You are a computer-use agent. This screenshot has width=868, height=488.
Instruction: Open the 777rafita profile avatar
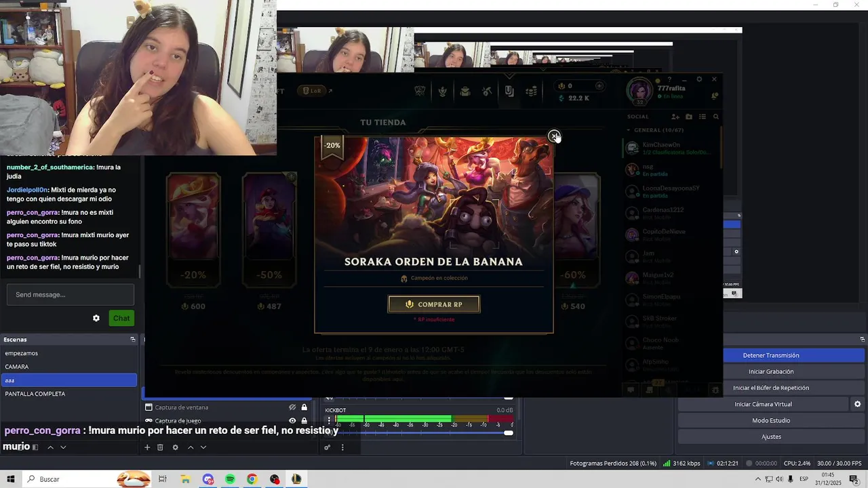click(x=639, y=91)
